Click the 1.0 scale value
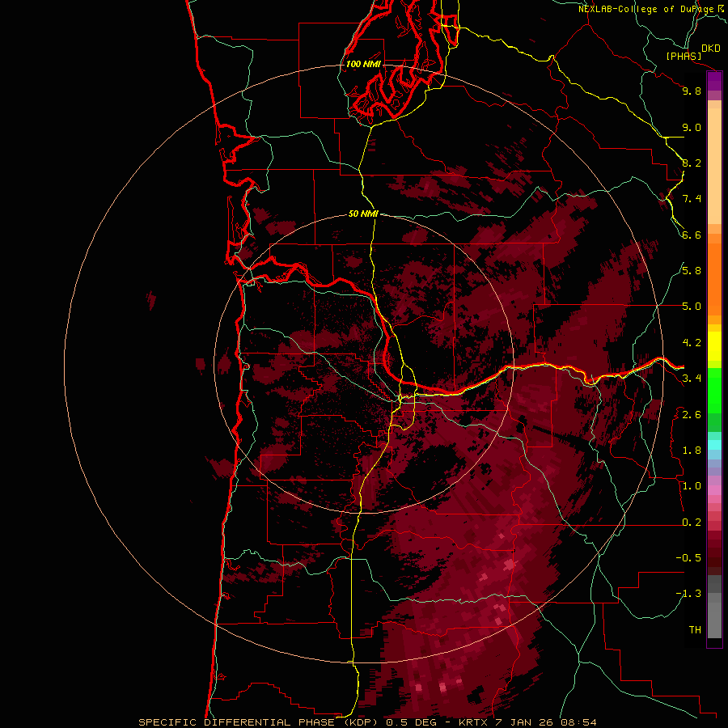Image resolution: width=728 pixels, height=728 pixels. [x=692, y=486]
